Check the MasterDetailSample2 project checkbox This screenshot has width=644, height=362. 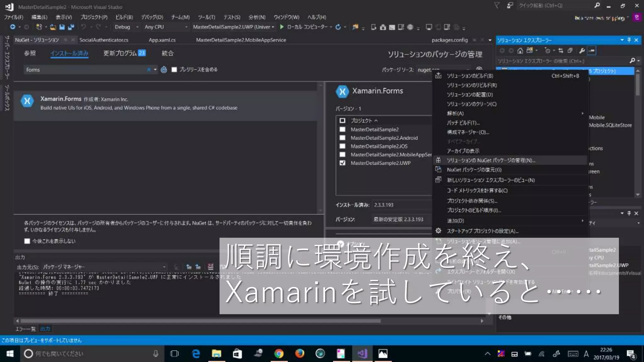coord(342,129)
